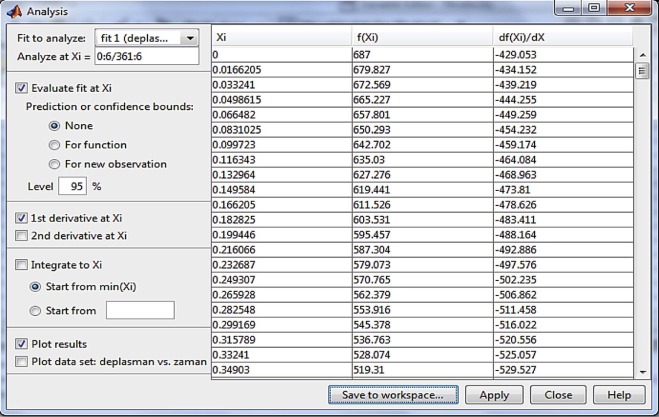659x417 pixels.
Task: Select the f(Xi) cell 672.569
Action: 422,85
